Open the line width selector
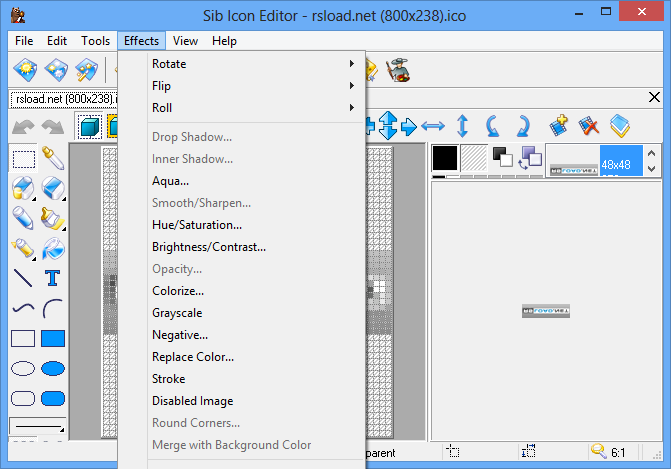This screenshot has height=469, width=671. pyautogui.click(x=38, y=426)
